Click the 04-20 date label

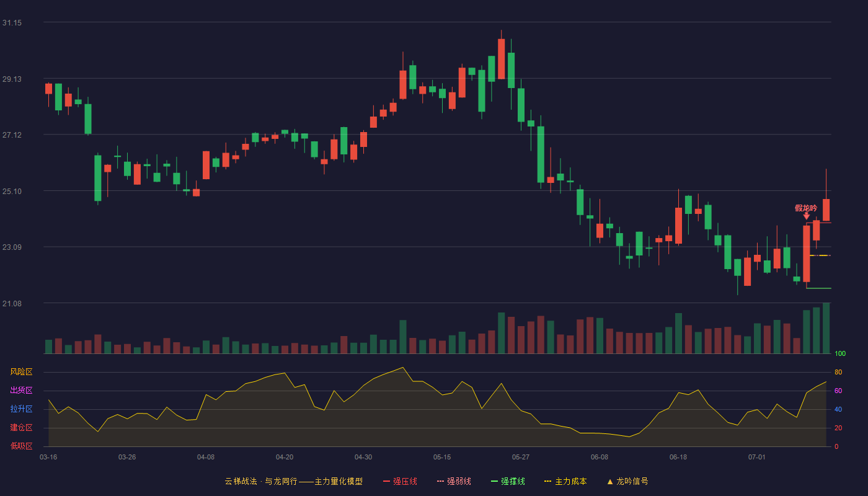pos(285,457)
